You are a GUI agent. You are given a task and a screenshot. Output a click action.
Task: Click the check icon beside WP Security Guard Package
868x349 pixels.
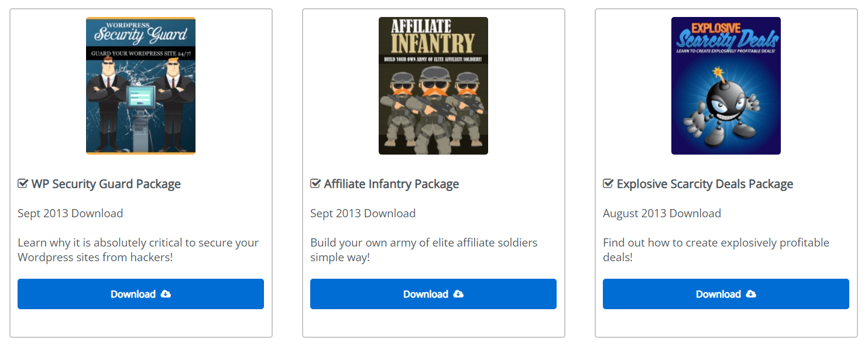(23, 184)
